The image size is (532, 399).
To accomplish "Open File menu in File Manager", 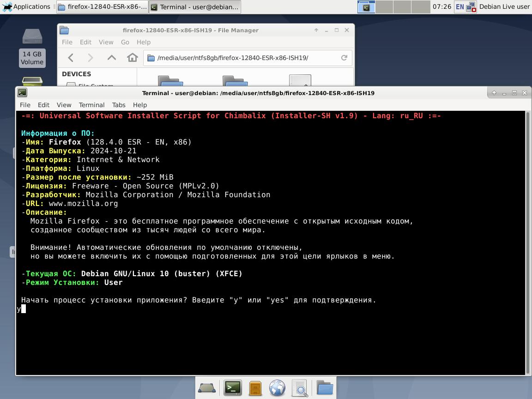I will pyautogui.click(x=67, y=42).
